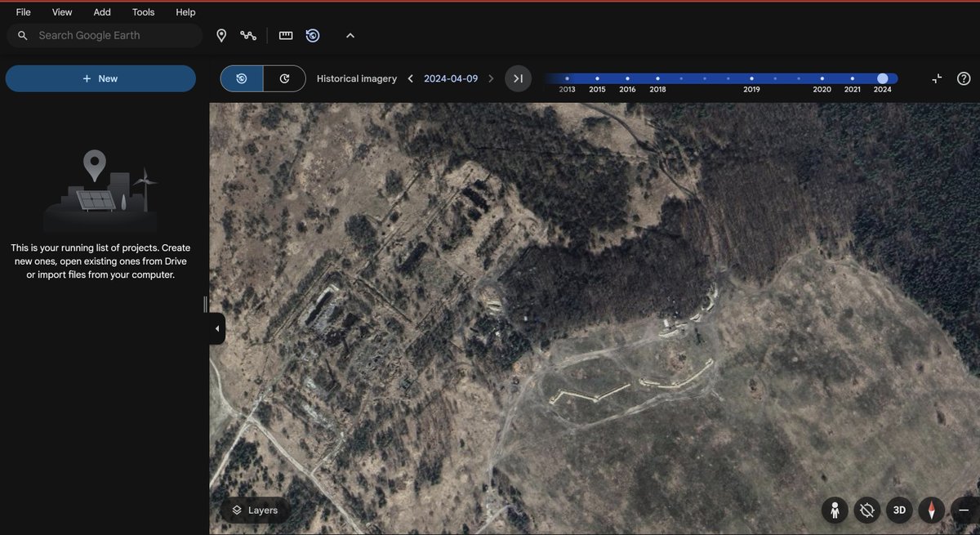Open the Layers panel
Screen dimensions: 980x535
pos(255,510)
